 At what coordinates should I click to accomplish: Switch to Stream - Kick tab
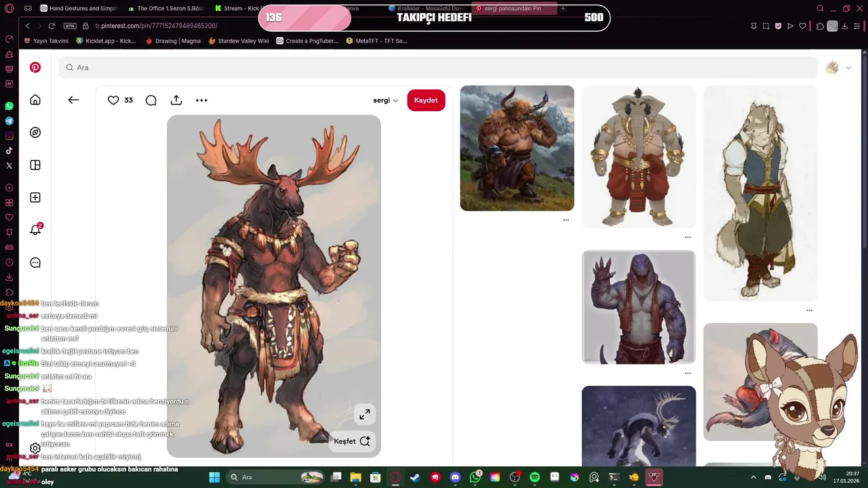(x=237, y=8)
